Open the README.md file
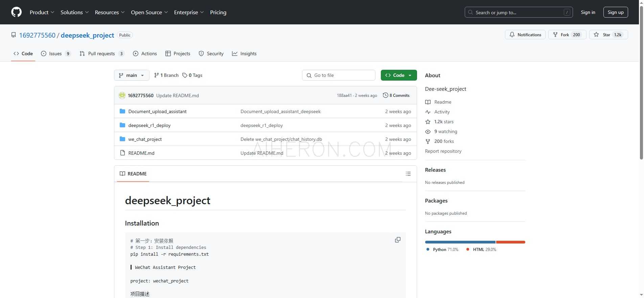 tap(141, 153)
